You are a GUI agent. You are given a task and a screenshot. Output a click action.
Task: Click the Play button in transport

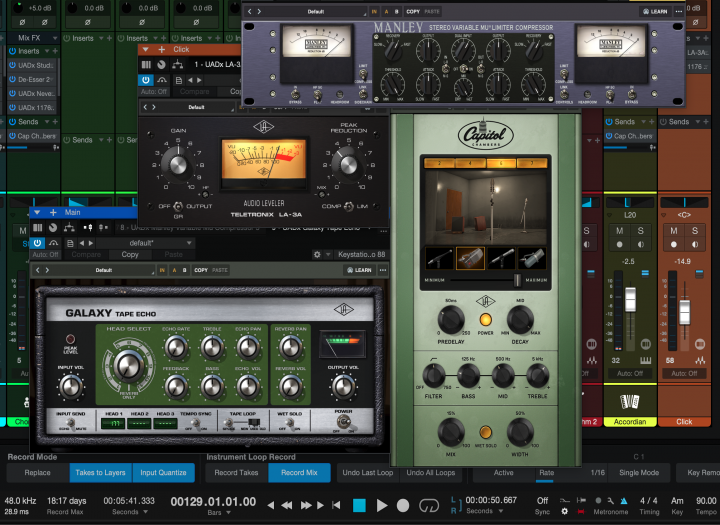[382, 506]
